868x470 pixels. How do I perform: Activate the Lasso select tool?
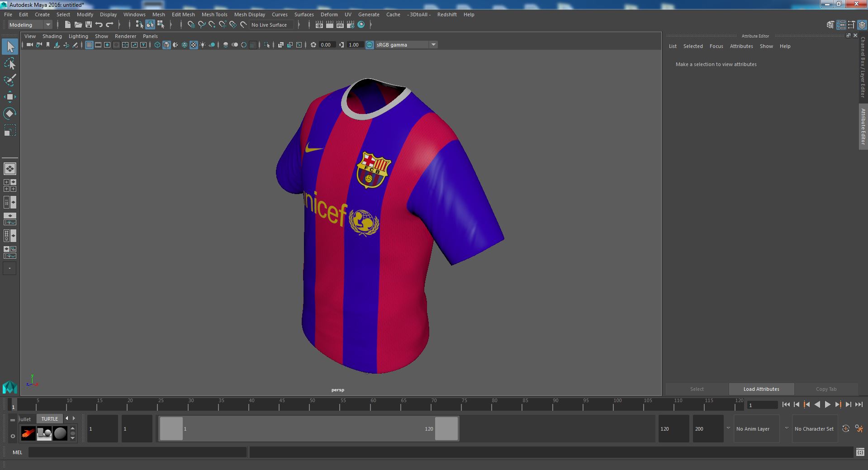pyautogui.click(x=10, y=64)
